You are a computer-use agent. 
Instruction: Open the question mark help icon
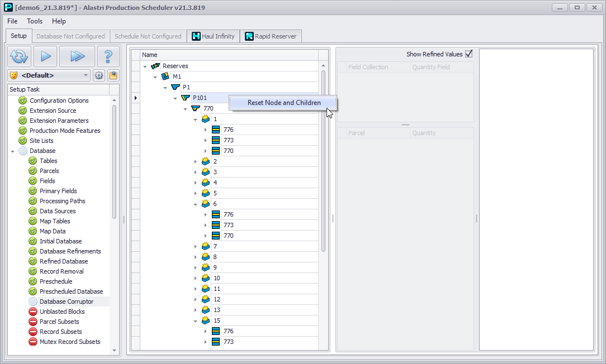[108, 56]
